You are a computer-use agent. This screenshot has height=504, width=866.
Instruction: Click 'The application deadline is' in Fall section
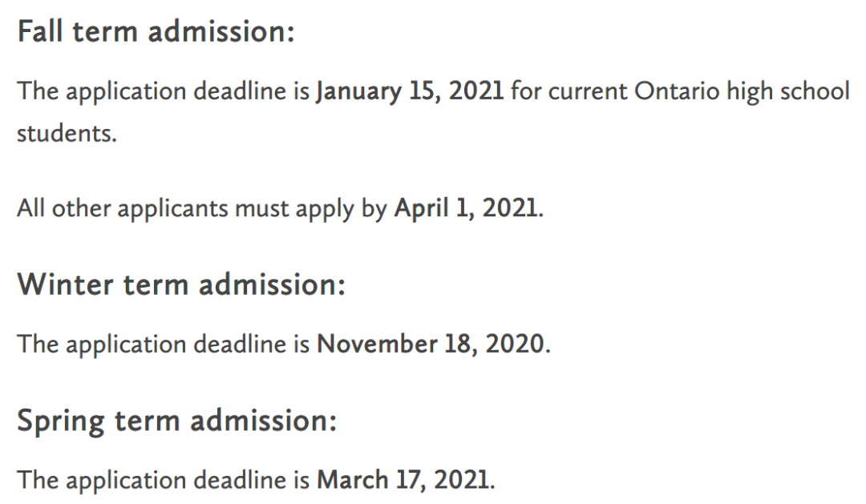164,91
